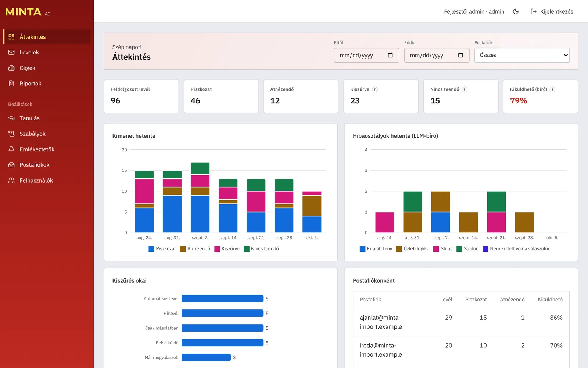Screen dimensions: 588x368
Task: Open the Áttekintés dashboard icon
Action: coord(11,37)
